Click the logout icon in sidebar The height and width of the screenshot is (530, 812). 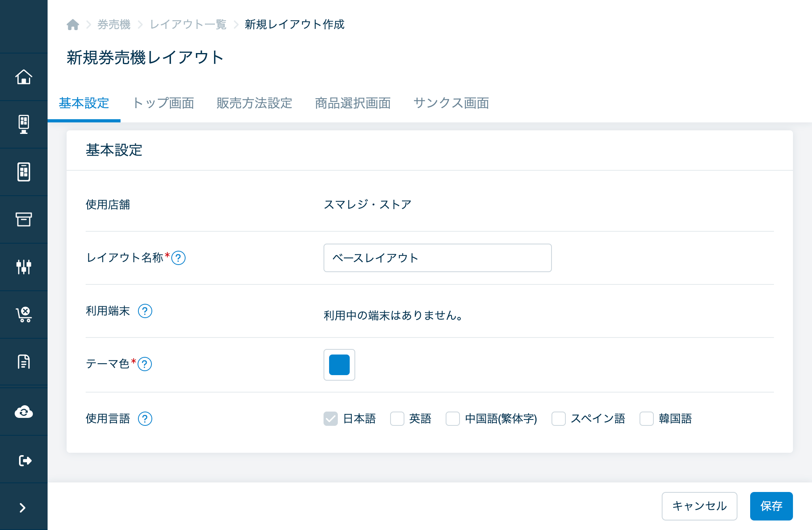pyautogui.click(x=25, y=460)
